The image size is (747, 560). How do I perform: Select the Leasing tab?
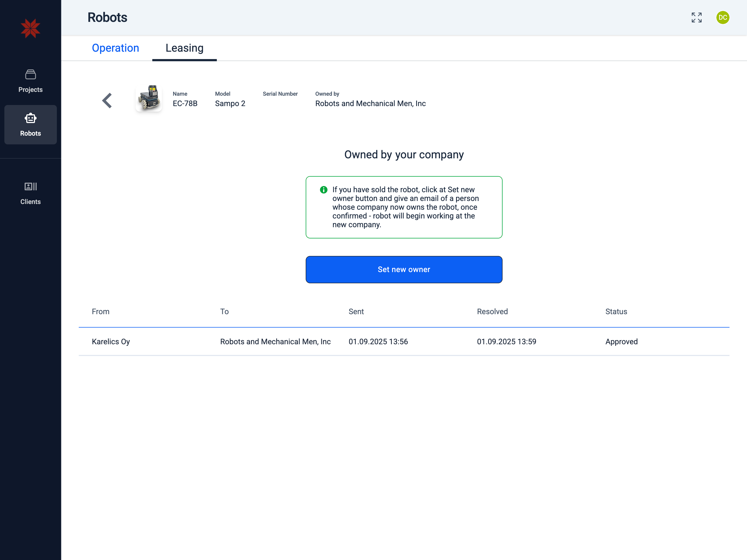184,48
